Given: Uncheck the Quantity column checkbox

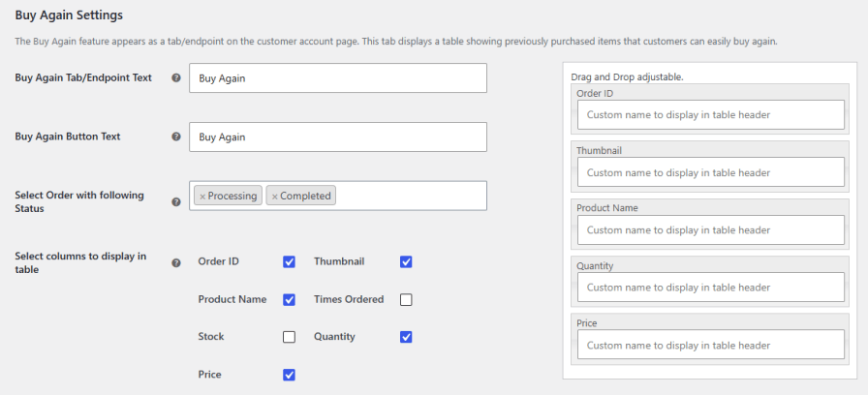Looking at the screenshot, I should 406,337.
